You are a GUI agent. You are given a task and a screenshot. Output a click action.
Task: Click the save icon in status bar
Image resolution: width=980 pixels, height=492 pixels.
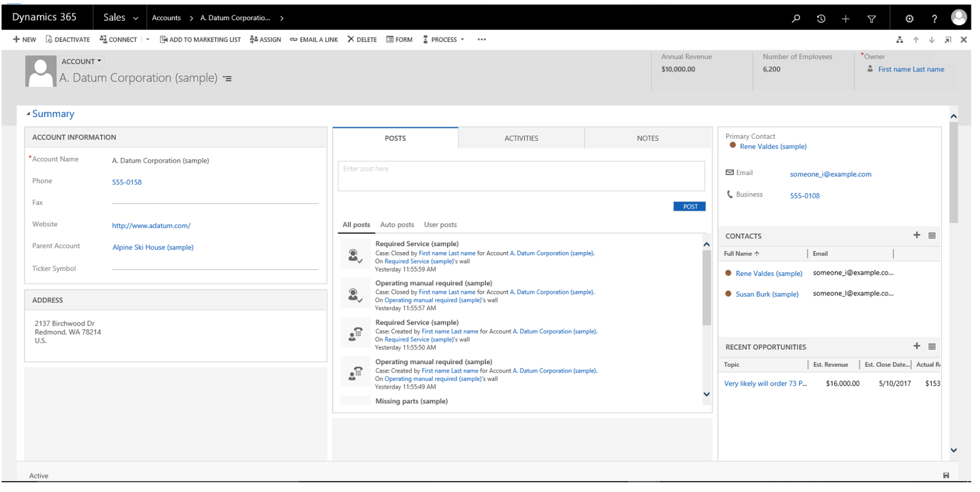[x=946, y=475]
